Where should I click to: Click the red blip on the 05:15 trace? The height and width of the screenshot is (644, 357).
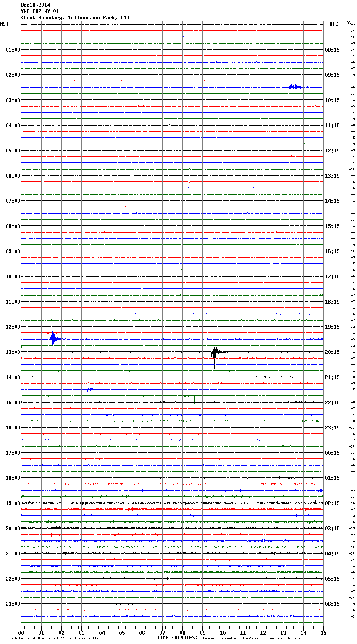(292, 157)
